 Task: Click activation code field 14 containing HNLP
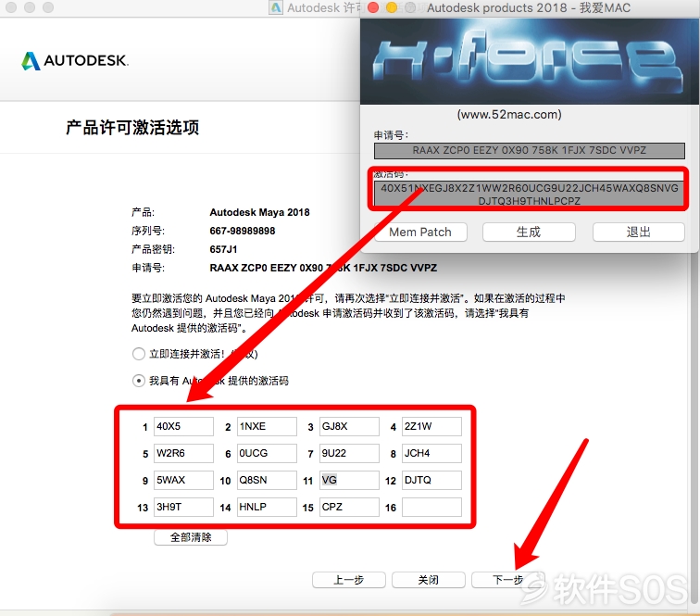click(x=267, y=507)
